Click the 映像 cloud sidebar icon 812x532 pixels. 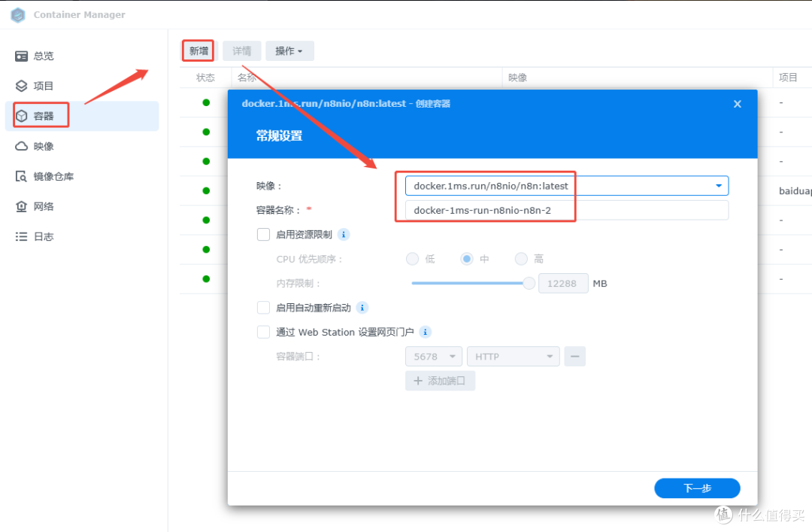click(21, 146)
